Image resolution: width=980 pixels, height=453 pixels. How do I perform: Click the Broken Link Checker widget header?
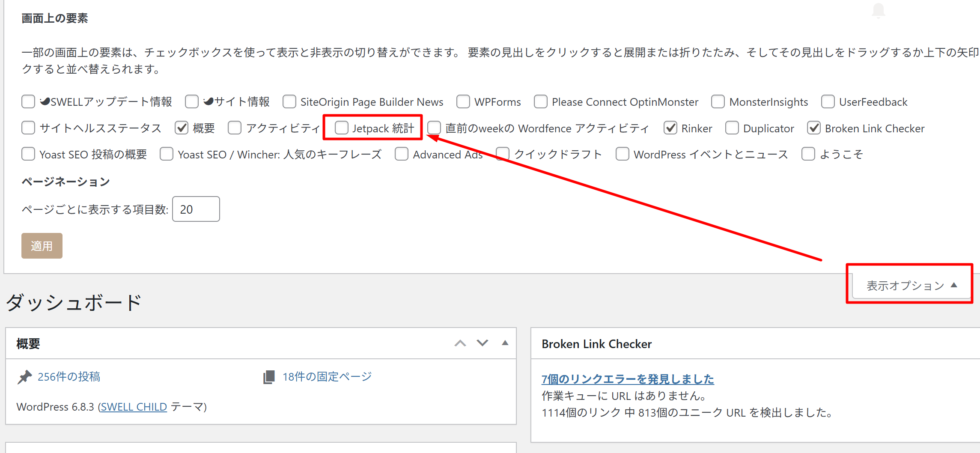pyautogui.click(x=596, y=344)
